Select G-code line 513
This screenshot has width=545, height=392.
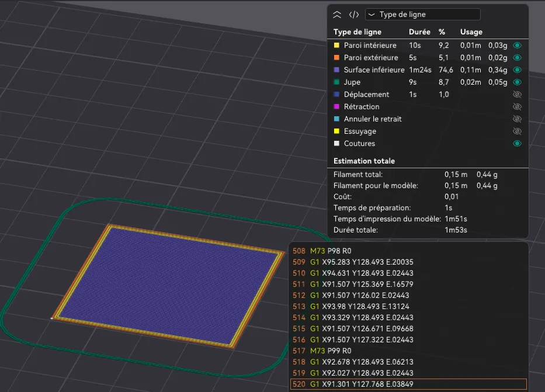408,307
